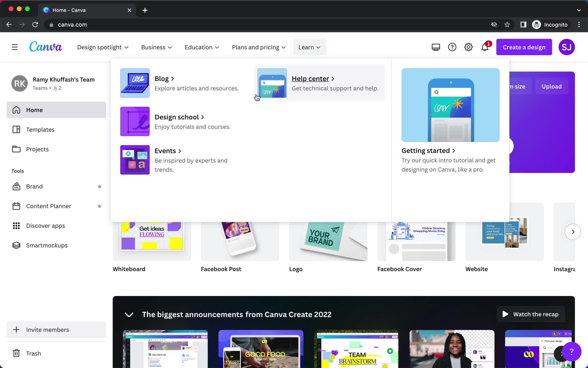588x368 pixels.
Task: Click the Upload button
Action: click(x=552, y=86)
